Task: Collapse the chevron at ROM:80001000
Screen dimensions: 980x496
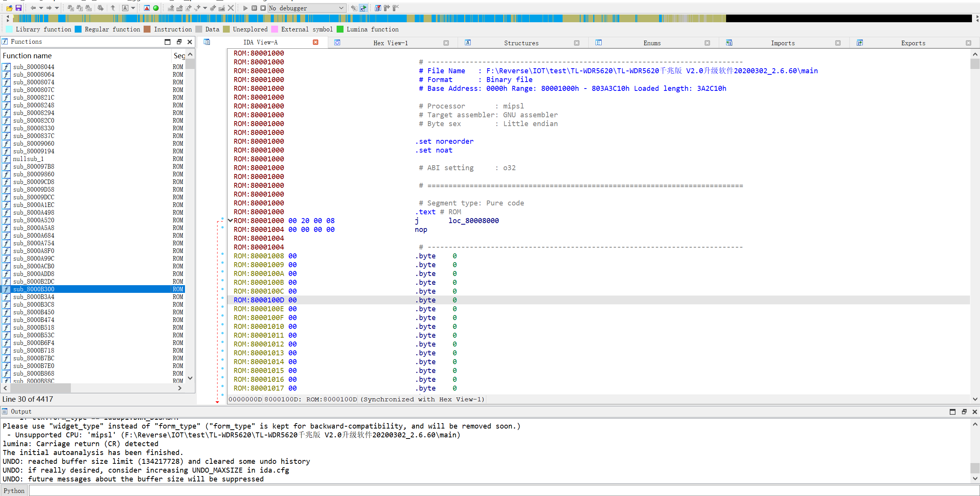Action: (x=230, y=220)
